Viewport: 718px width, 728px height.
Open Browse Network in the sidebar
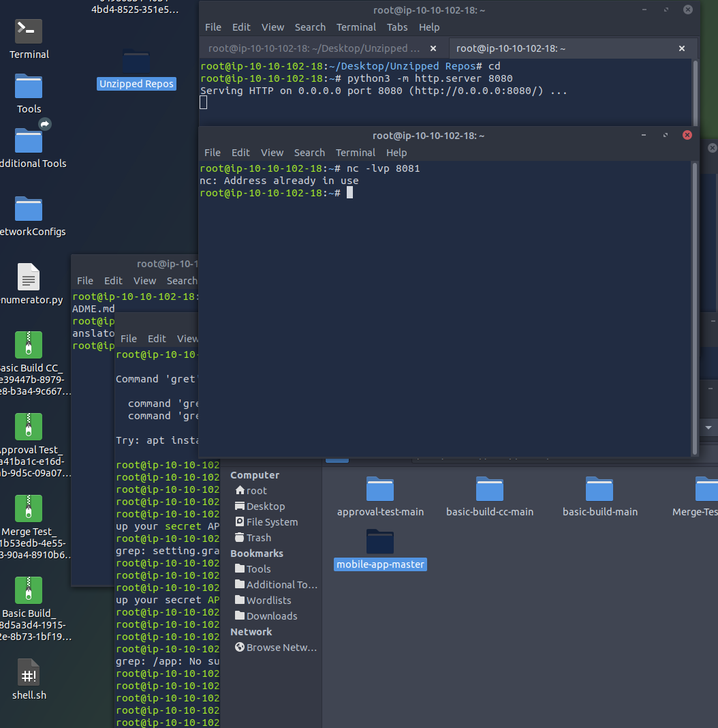pos(276,648)
